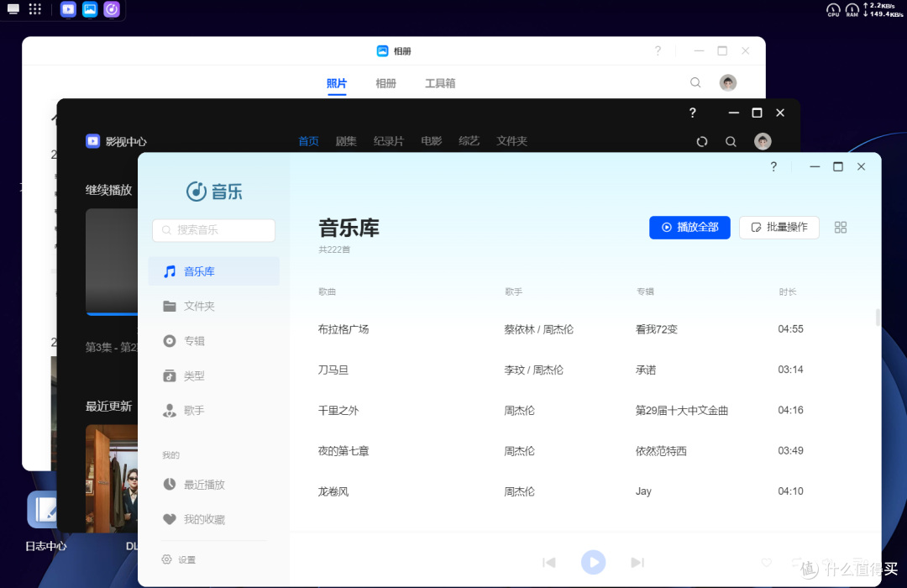Sort by 时长 column header
907x588 pixels.
point(787,291)
